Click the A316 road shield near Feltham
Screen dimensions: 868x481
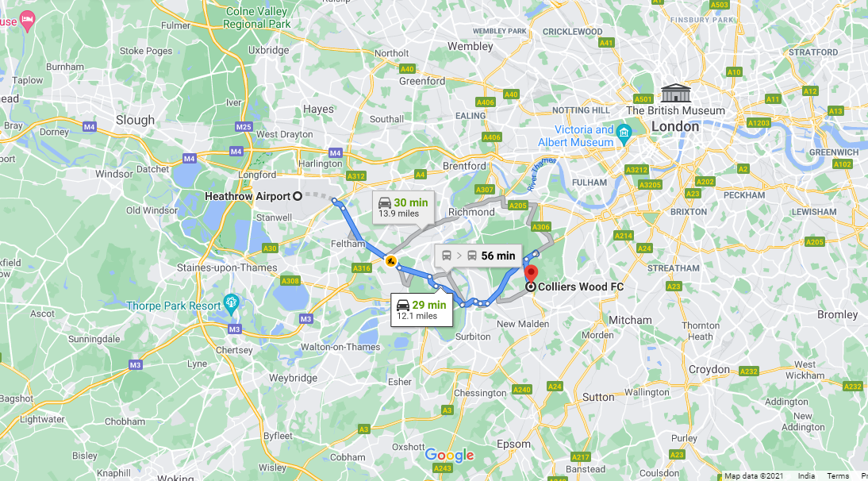pos(362,268)
